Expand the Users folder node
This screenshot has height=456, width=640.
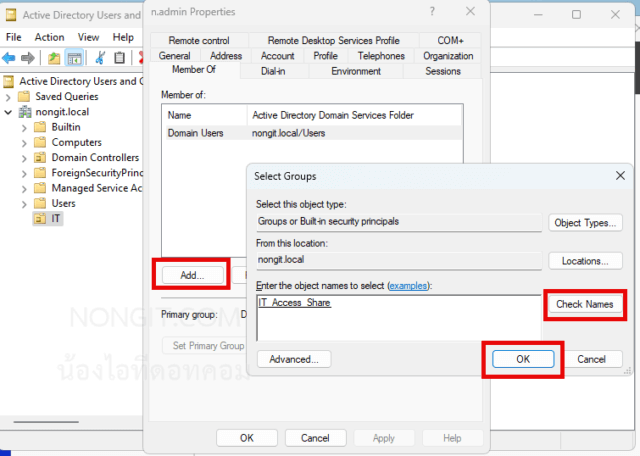24,204
